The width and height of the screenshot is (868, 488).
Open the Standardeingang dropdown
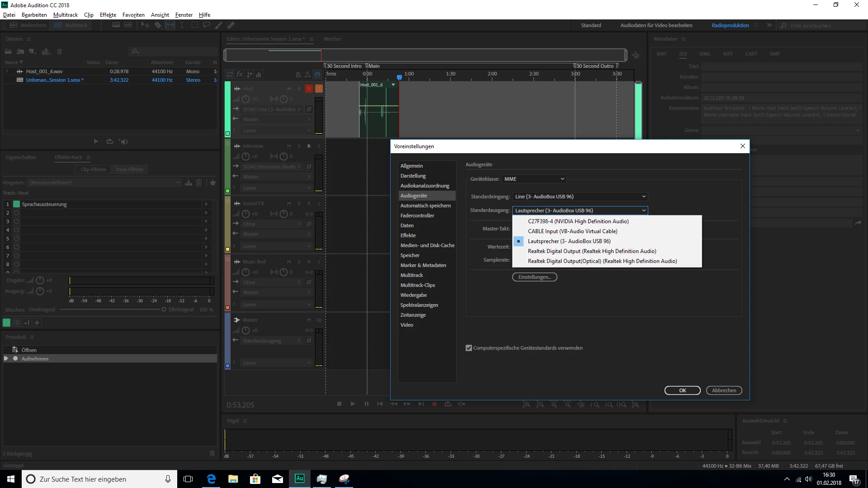tap(580, 197)
